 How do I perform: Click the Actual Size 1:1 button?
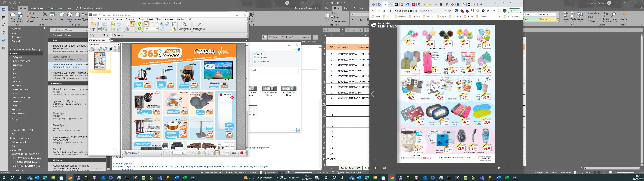point(146,24)
